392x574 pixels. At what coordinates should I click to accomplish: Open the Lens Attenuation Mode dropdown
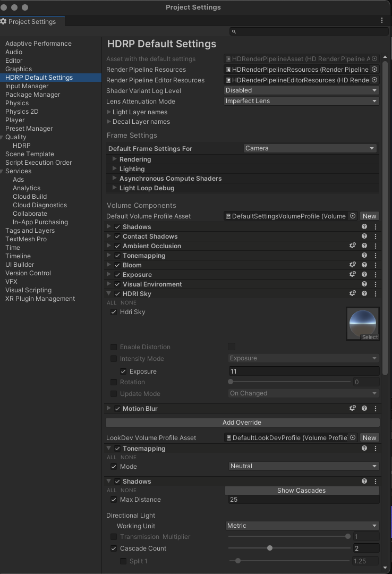pos(301,101)
